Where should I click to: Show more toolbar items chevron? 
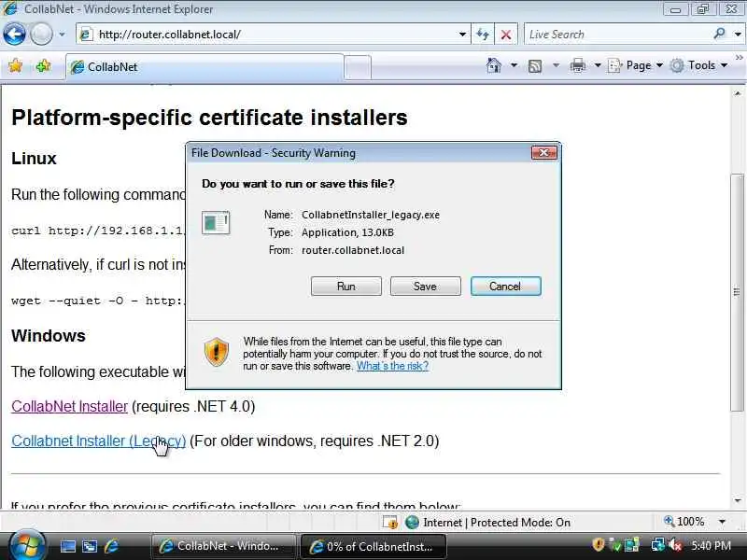click(740, 58)
